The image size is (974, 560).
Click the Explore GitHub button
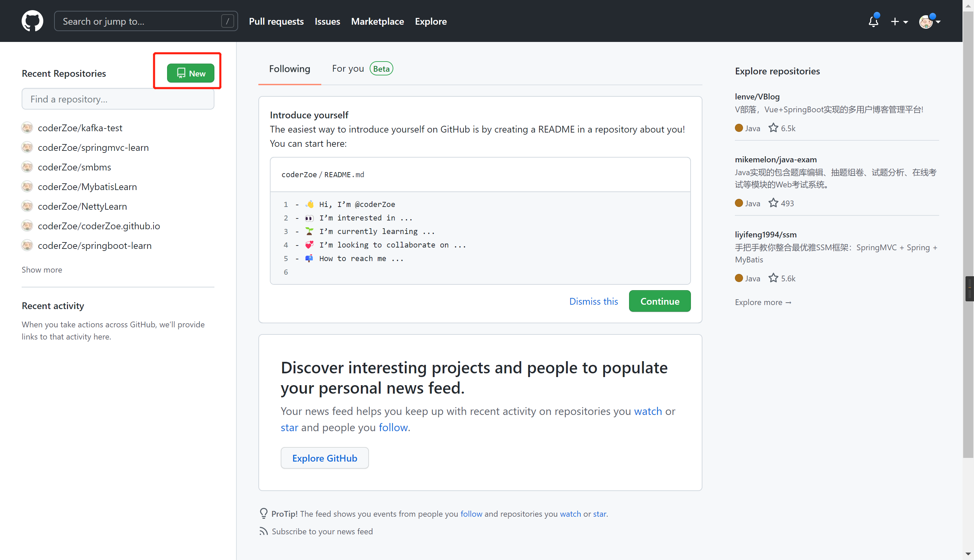(x=325, y=458)
